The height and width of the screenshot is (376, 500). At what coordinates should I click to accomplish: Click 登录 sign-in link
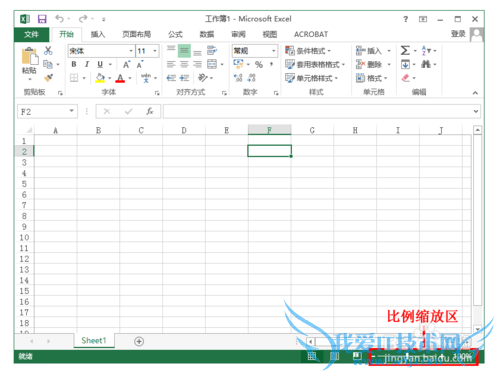(x=458, y=34)
